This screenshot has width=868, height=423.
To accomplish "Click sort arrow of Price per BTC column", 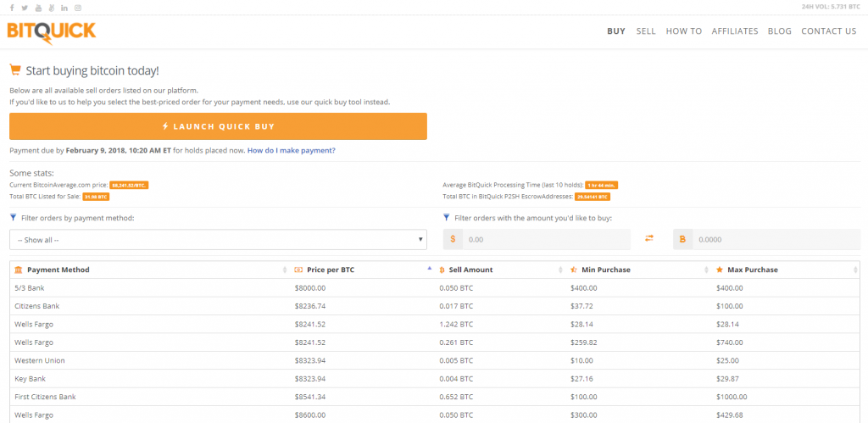I will [x=429, y=268].
